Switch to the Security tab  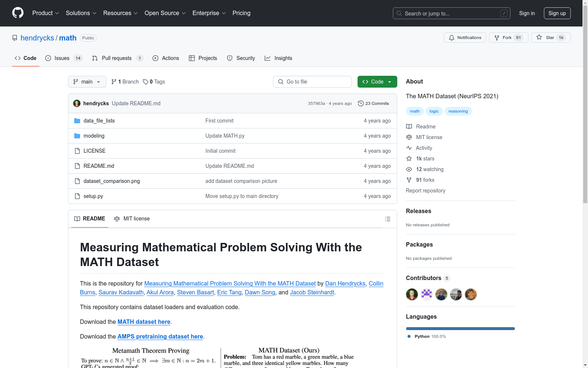(241, 58)
